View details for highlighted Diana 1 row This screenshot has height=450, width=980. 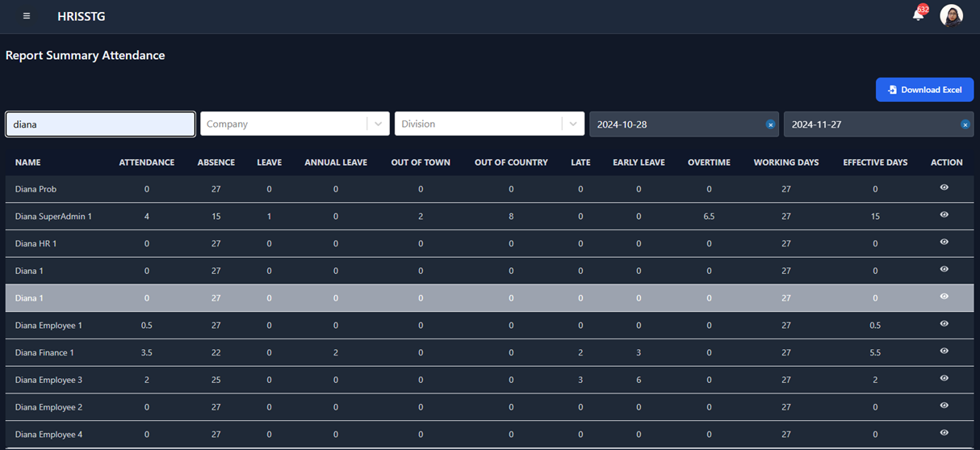pos(944,296)
